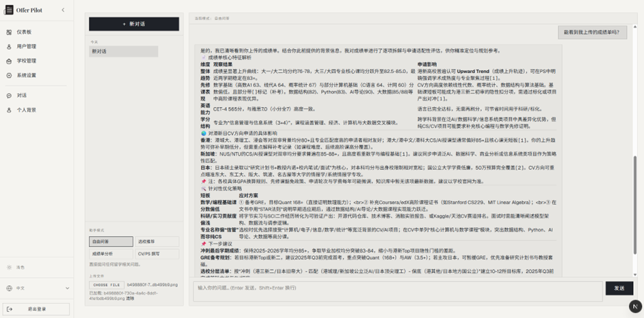The width and height of the screenshot is (644, 318).
Task: Click the 观察结果 table column header
Action: [x=223, y=65]
